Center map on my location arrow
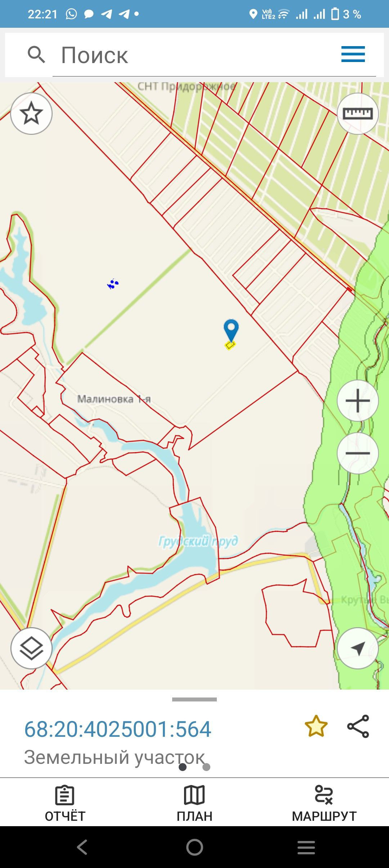Viewport: 389px width, 868px height. [358, 648]
